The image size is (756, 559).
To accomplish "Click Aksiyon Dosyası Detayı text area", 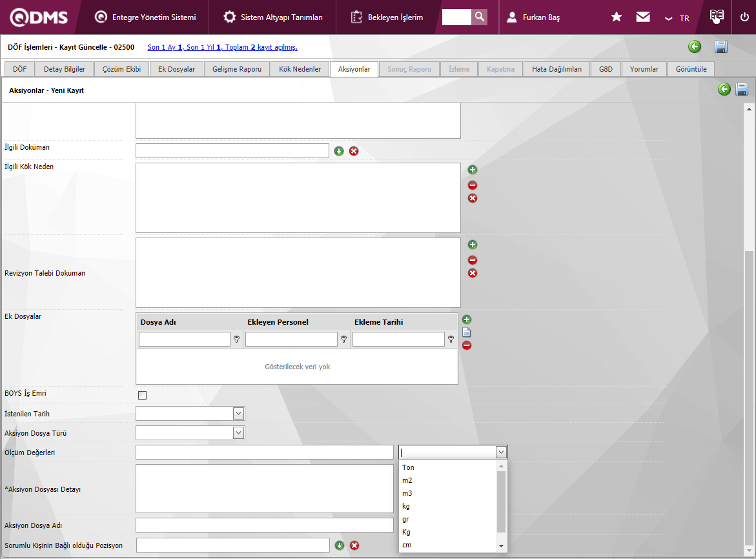I will coord(265,489).
